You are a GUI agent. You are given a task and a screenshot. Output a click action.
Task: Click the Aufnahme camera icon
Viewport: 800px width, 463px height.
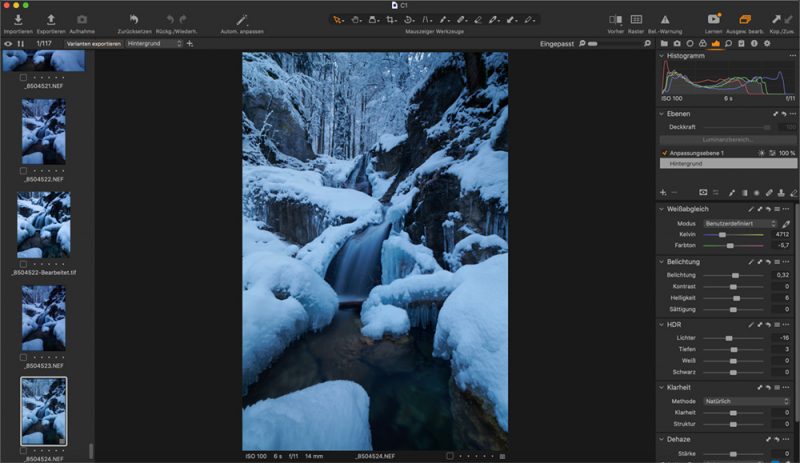(x=82, y=20)
